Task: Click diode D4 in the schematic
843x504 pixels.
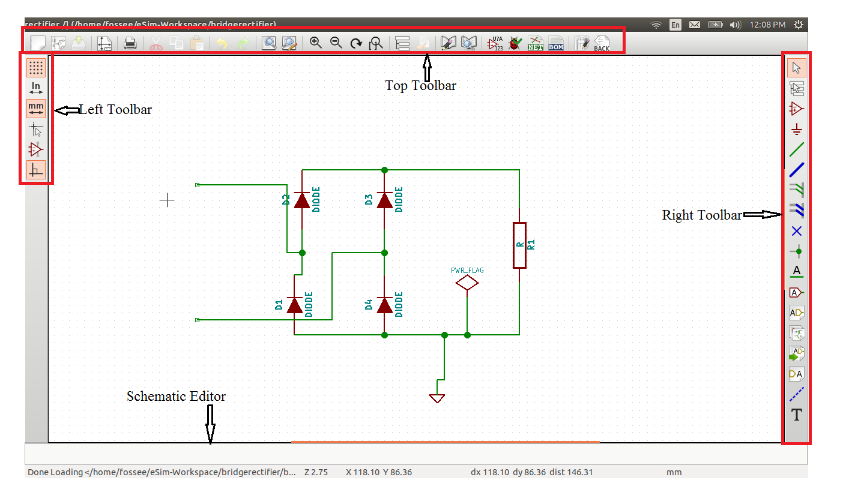Action: pyautogui.click(x=385, y=305)
